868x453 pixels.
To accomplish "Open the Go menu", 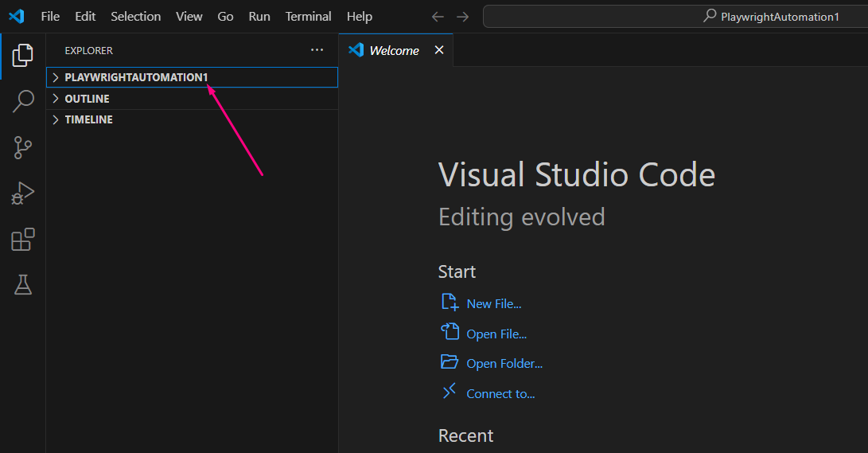I will click(225, 17).
